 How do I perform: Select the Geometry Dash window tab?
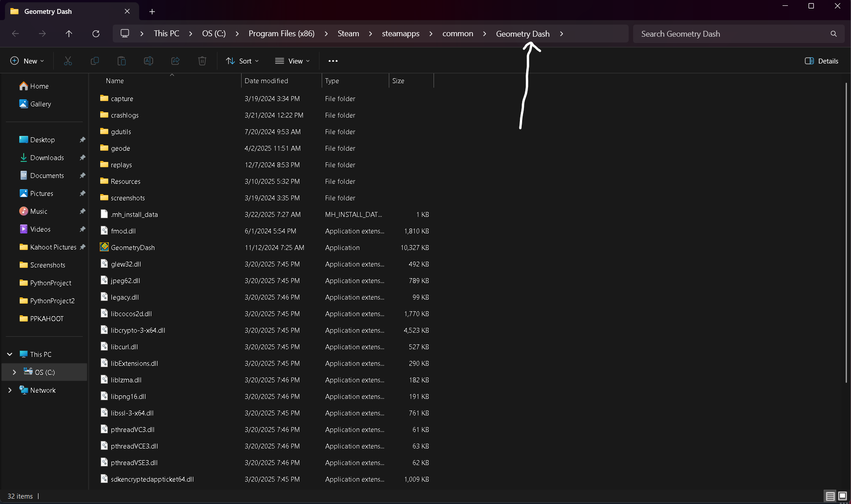(x=71, y=12)
